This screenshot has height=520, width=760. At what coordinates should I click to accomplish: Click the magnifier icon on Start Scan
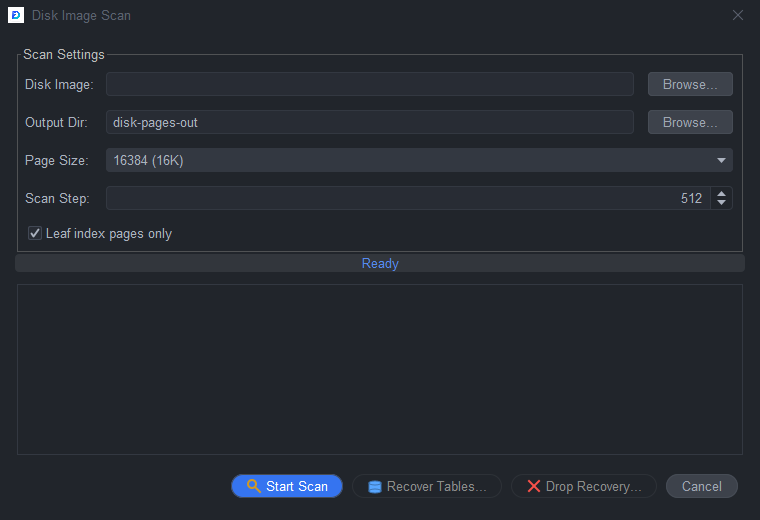[x=253, y=486]
